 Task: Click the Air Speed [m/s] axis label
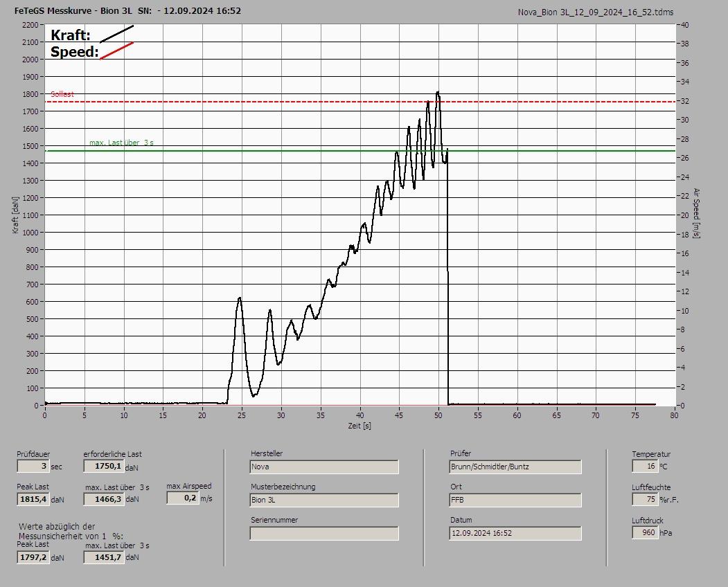(x=696, y=213)
